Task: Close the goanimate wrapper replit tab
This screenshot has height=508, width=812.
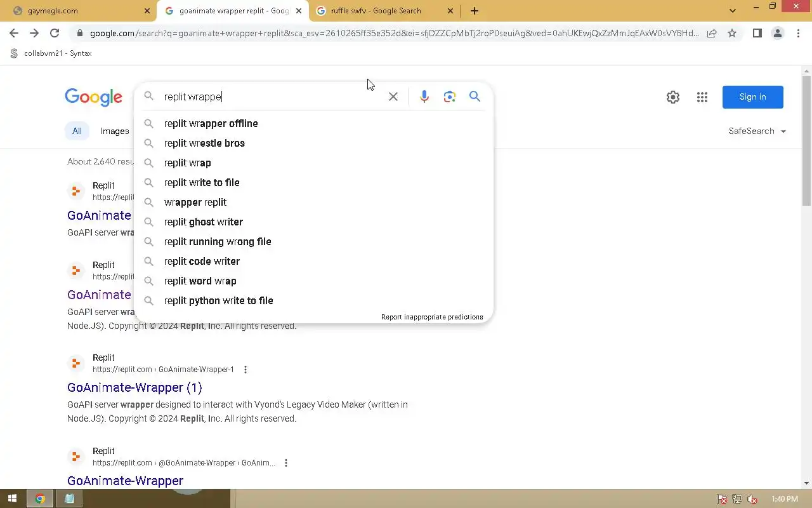Action: coord(299,11)
